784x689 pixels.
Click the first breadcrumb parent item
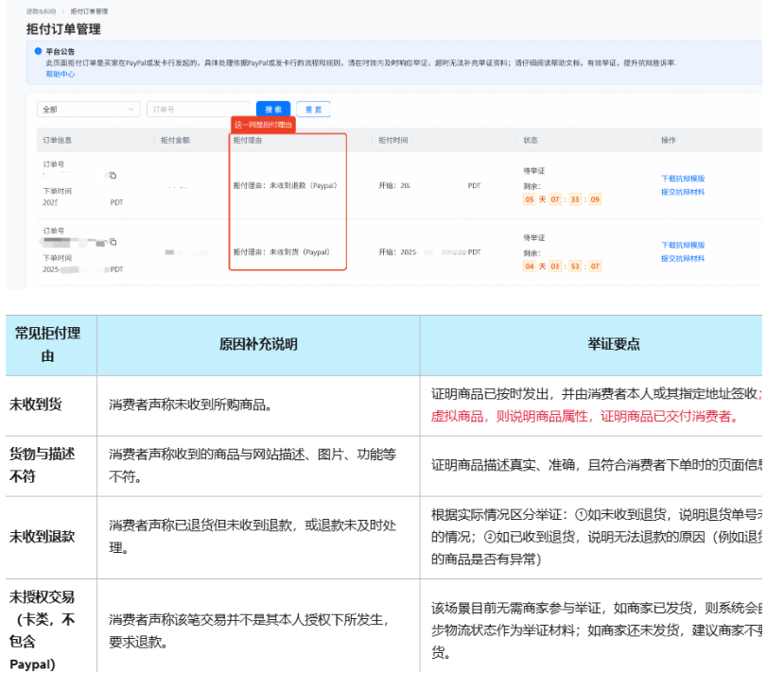tap(43, 11)
